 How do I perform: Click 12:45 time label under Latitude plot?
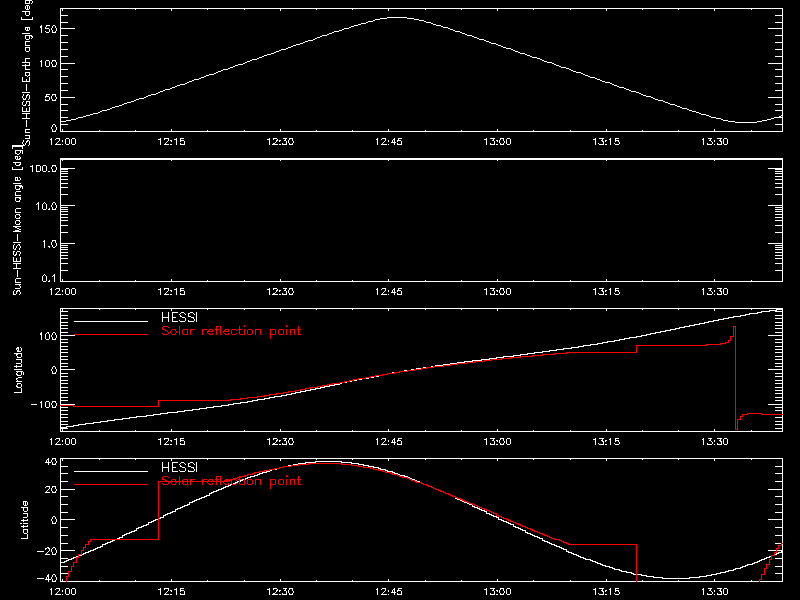coord(389,592)
